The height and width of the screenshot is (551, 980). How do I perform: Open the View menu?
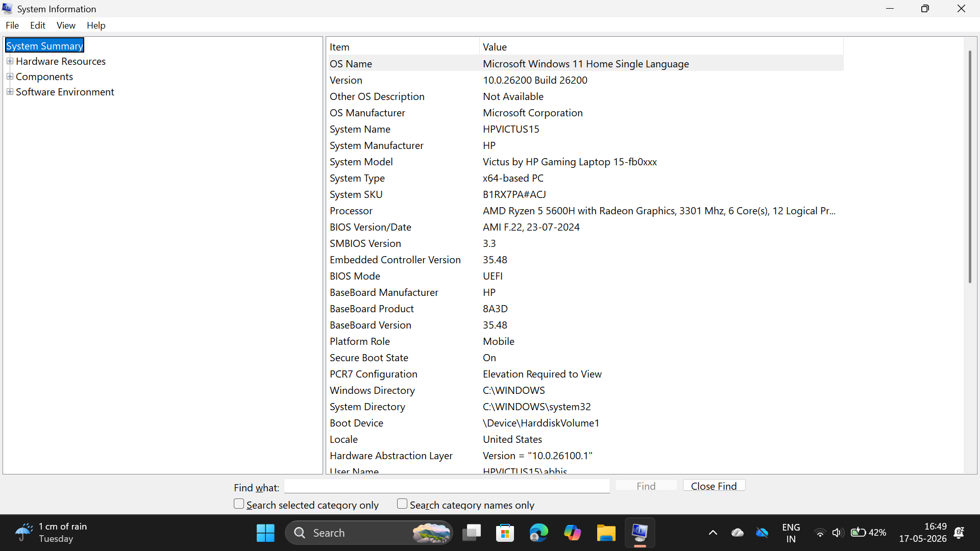tap(66, 25)
